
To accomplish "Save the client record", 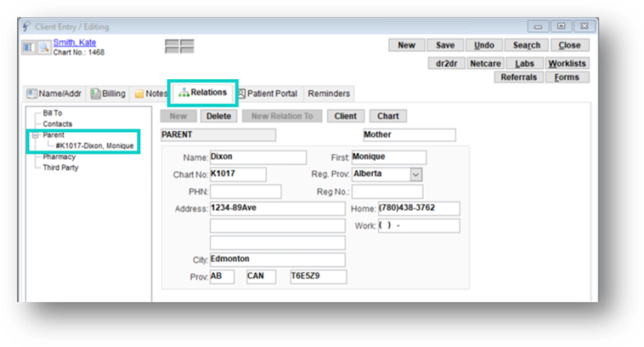I will (445, 45).
